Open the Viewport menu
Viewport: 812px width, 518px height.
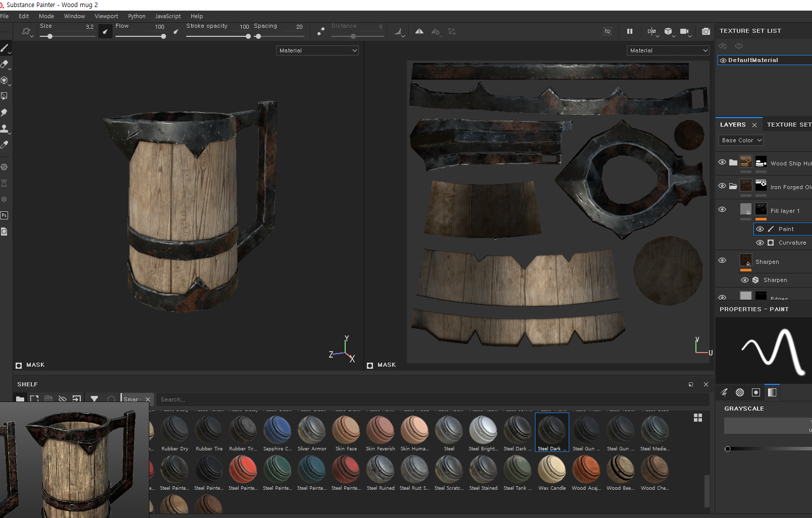[106, 16]
